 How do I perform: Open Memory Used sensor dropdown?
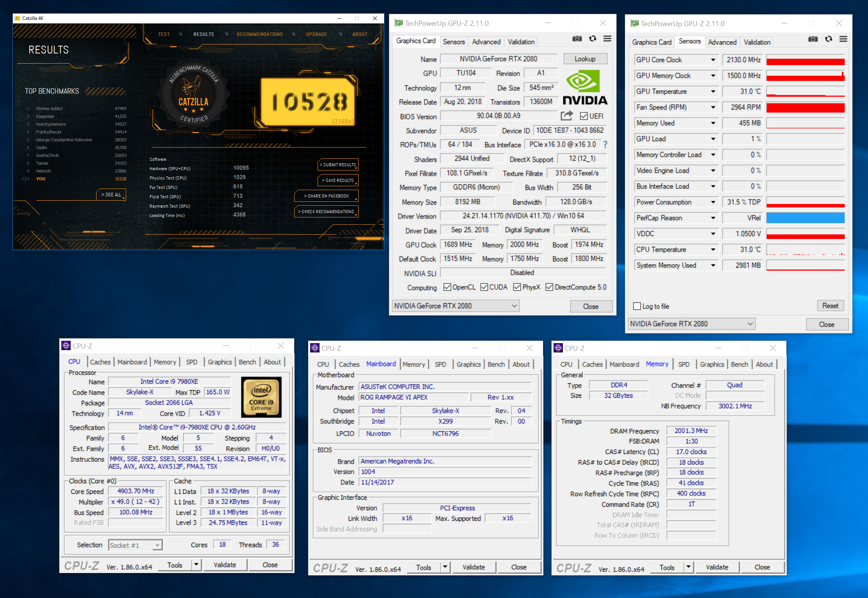point(713,123)
